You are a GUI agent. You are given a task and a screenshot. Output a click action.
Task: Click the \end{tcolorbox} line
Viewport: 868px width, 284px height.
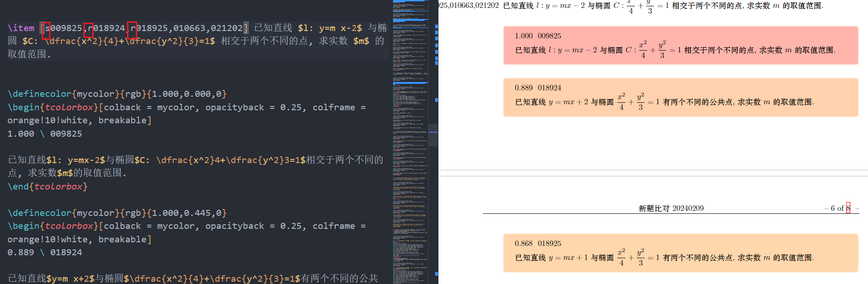point(47,187)
